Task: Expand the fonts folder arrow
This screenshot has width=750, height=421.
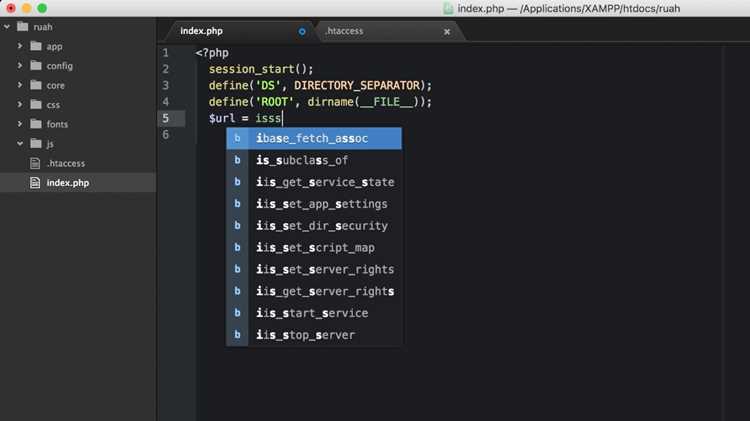Action: coord(20,124)
